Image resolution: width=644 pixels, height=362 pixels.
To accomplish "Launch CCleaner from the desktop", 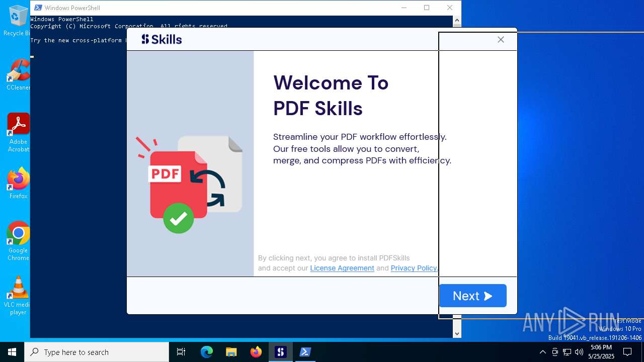I will coord(18,75).
